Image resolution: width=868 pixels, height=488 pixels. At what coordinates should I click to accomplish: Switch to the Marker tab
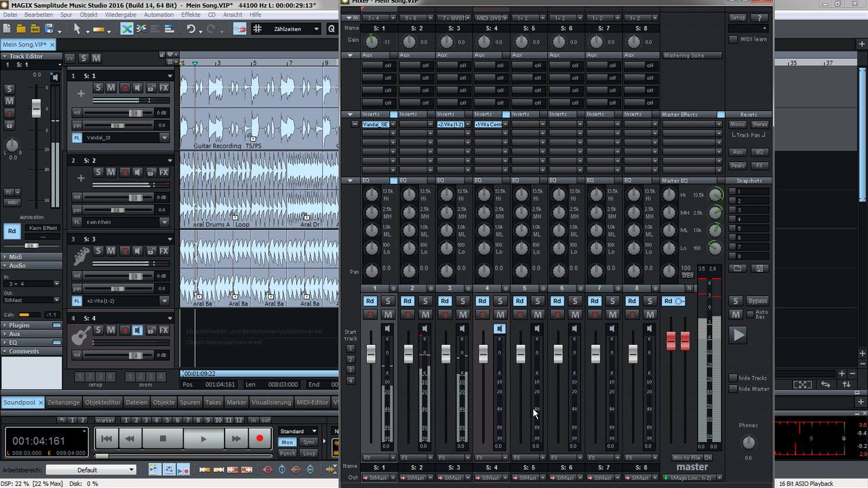[x=236, y=402]
